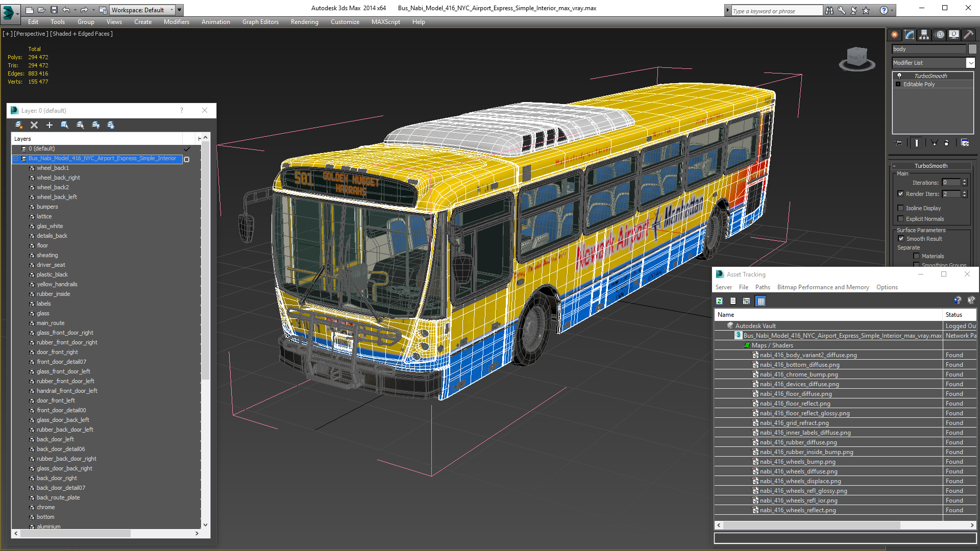The width and height of the screenshot is (980, 551).
Task: Click the Project Folder icon
Action: (x=103, y=10)
